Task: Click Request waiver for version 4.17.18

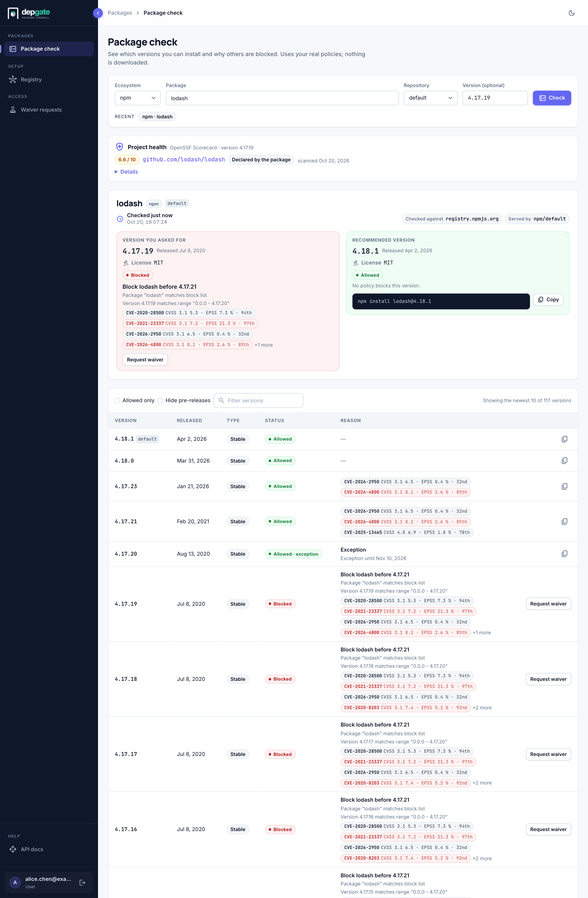Action: 548,679
